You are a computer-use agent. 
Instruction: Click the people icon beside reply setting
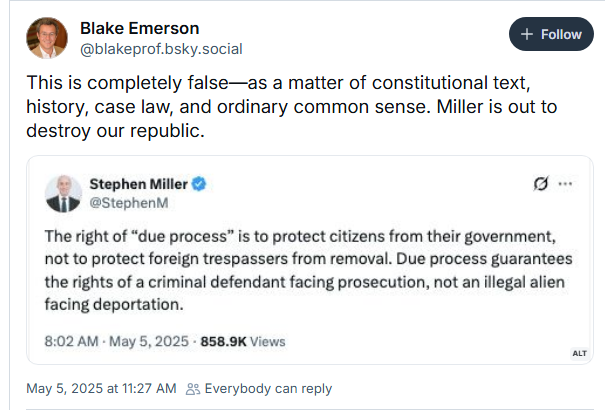(193, 389)
